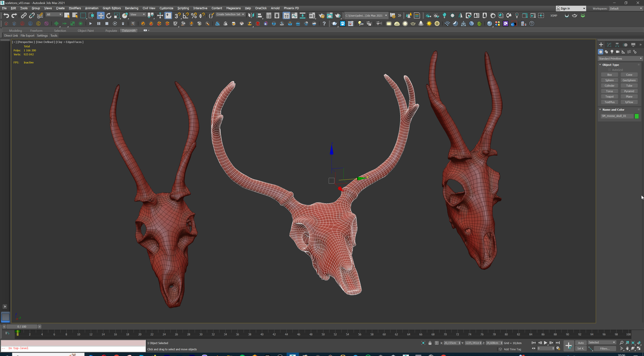
Task: Open the Workspaces Default dropdown
Action: pos(626,9)
